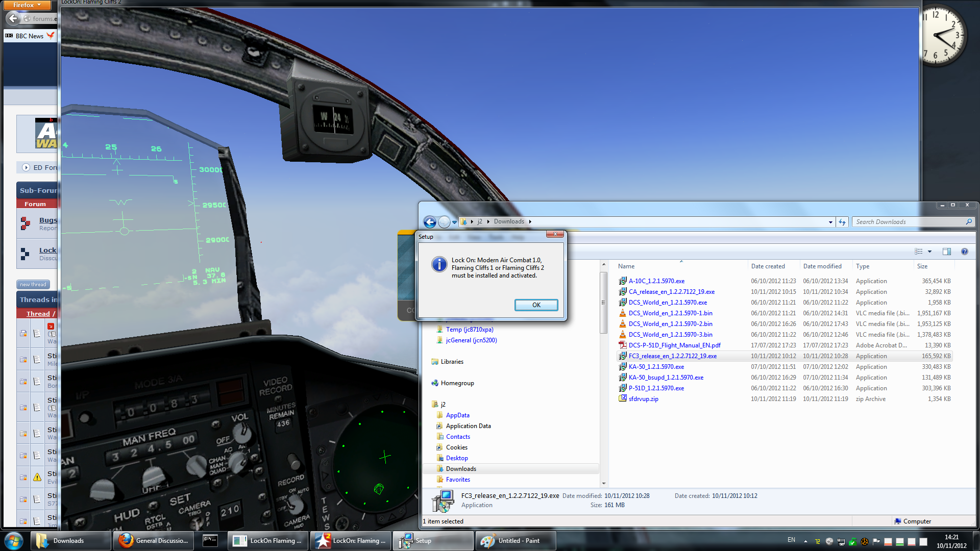
Task: Click VLC icon of DCS_World_en_1.2.1.5970-1.bin
Action: pos(623,313)
